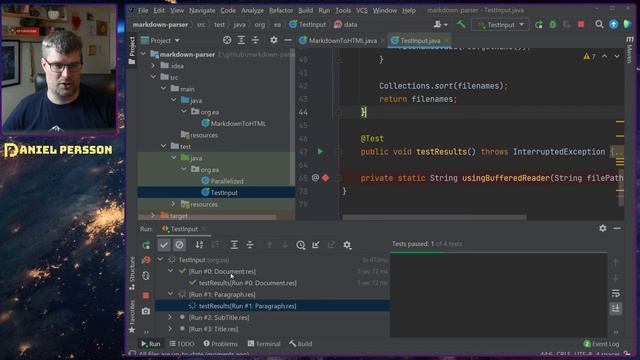Rerun tests in Run panel

pos(146,245)
